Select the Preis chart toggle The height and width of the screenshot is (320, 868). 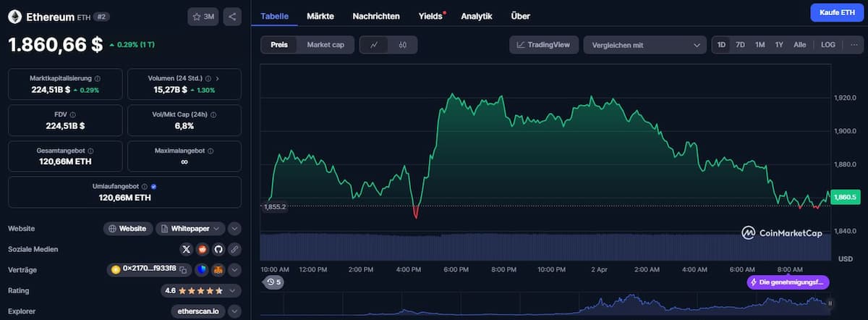[x=279, y=45]
